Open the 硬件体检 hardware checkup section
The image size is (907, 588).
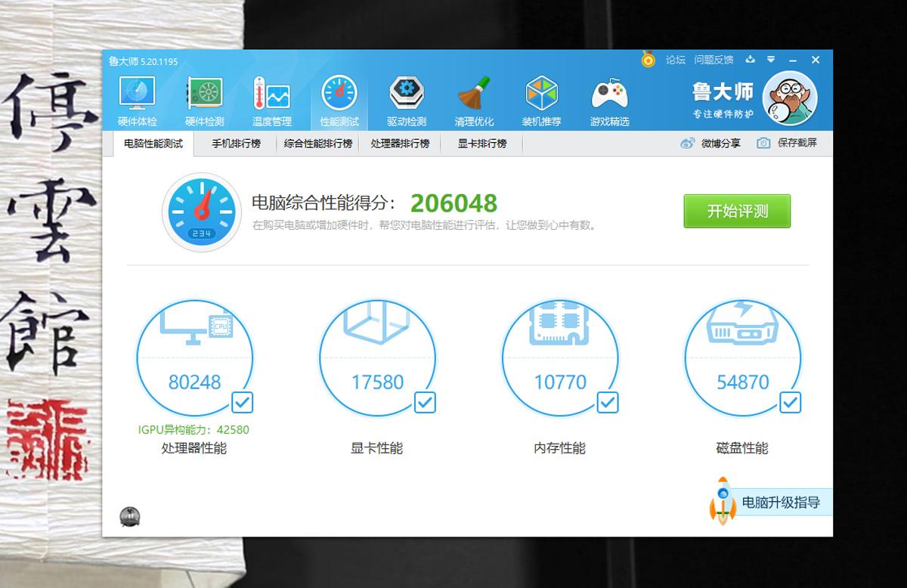[x=137, y=101]
